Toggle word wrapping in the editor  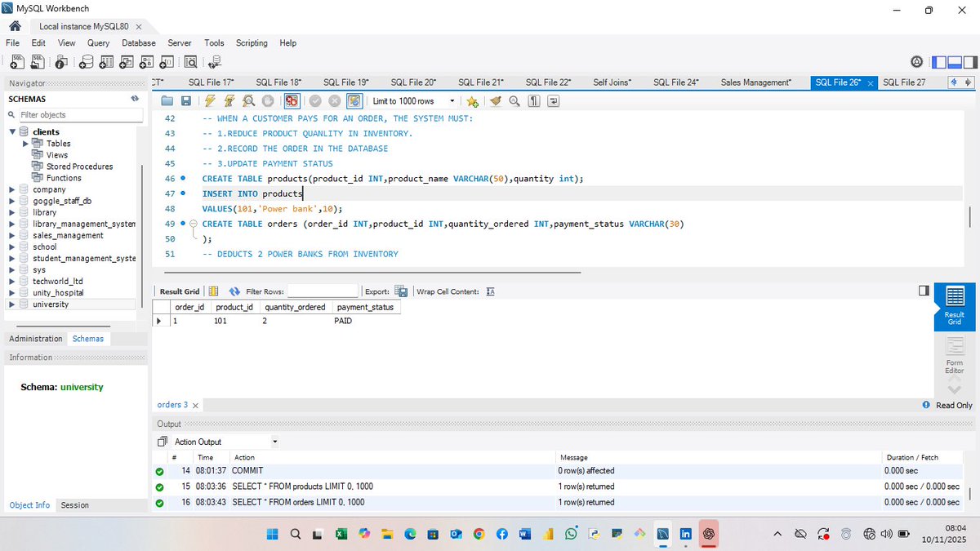pyautogui.click(x=554, y=100)
